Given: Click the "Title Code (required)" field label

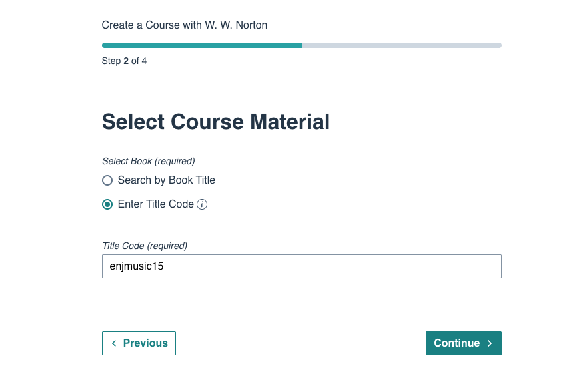Looking at the screenshot, I should 145,246.
